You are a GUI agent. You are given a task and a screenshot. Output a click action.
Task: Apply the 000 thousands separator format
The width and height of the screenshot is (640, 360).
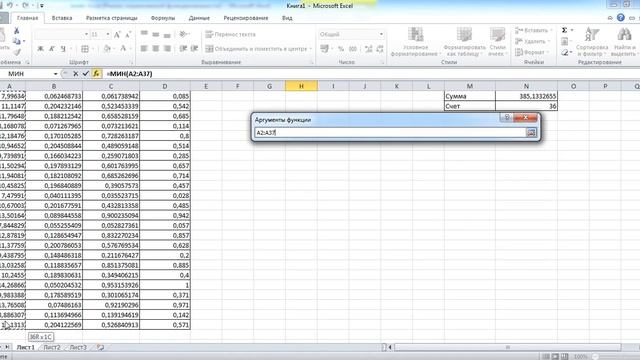pos(353,49)
